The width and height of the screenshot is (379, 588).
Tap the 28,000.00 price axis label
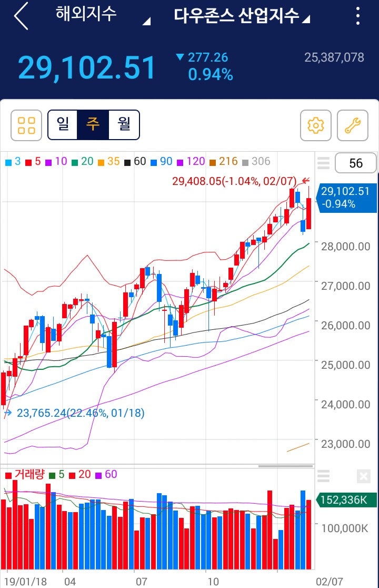346,247
